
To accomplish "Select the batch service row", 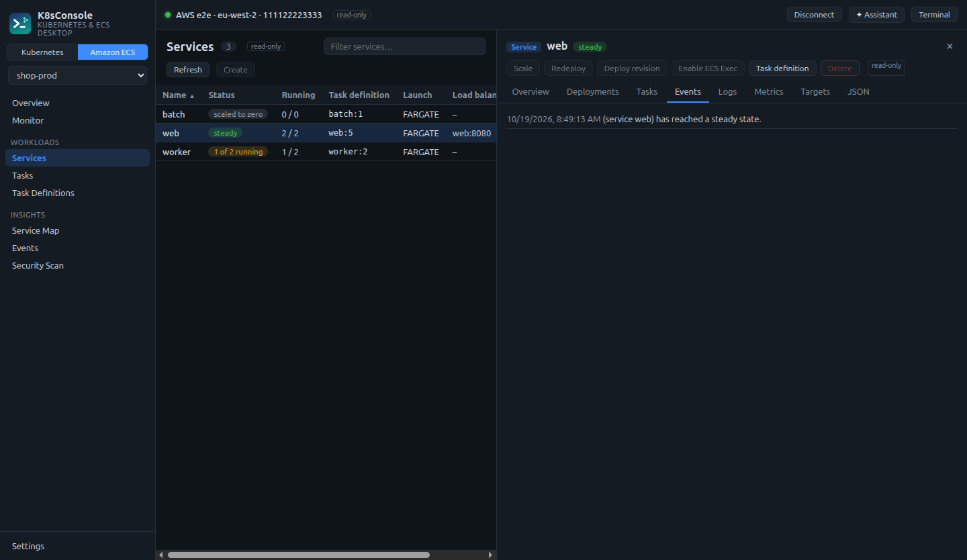I will [326, 114].
